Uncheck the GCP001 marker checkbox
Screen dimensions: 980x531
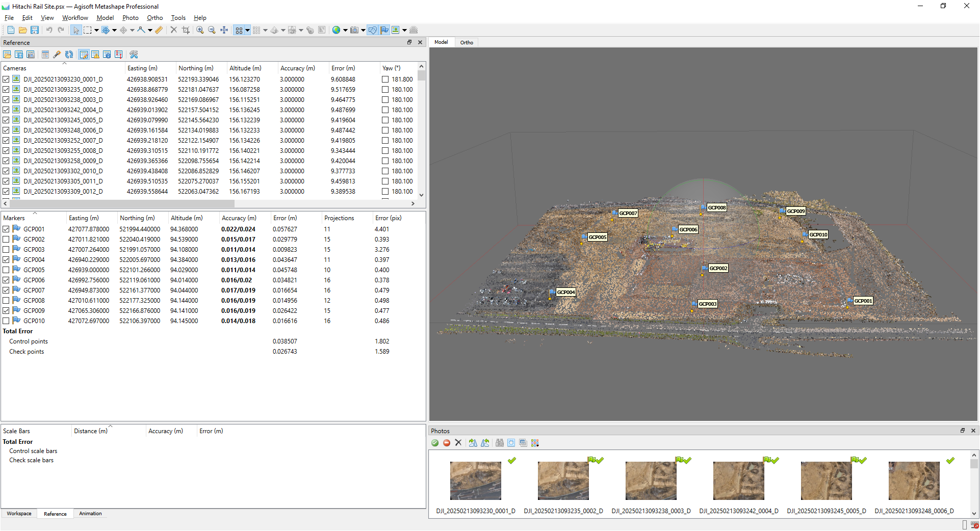pos(6,229)
